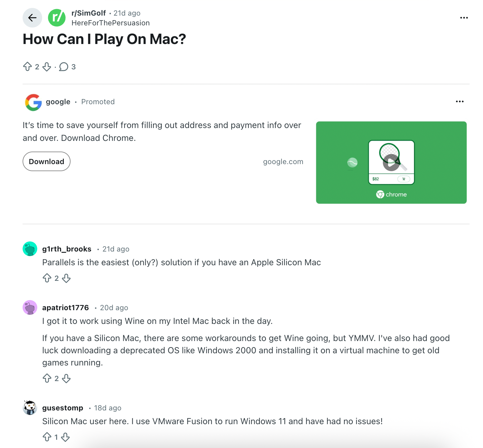Downvote apatriot1776's comment
This screenshot has height=448, width=483.
point(66,378)
